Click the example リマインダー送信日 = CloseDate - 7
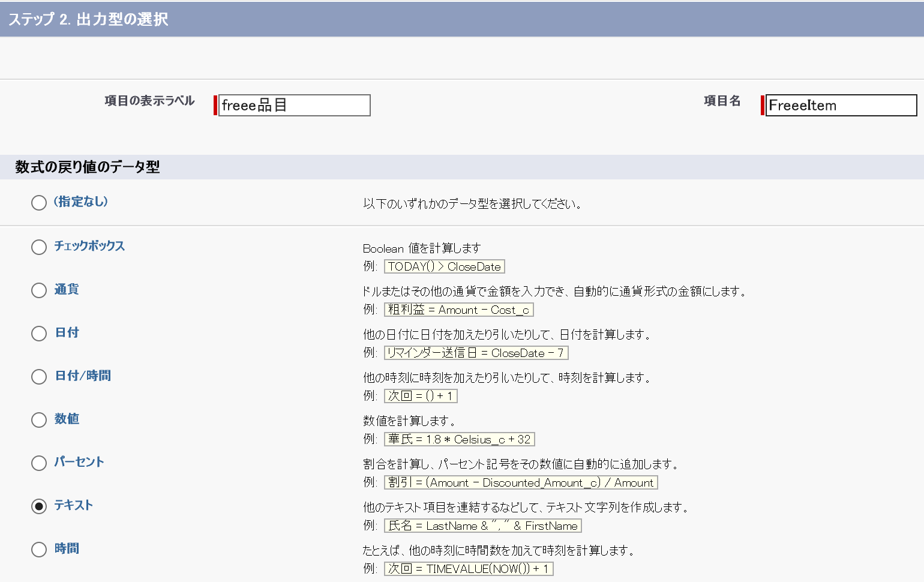The image size is (924, 582). point(476,353)
